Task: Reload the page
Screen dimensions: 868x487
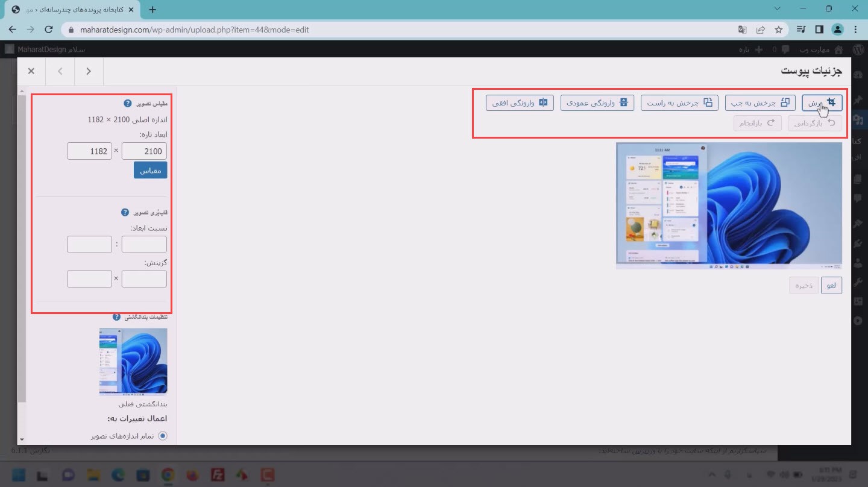Action: tap(49, 29)
